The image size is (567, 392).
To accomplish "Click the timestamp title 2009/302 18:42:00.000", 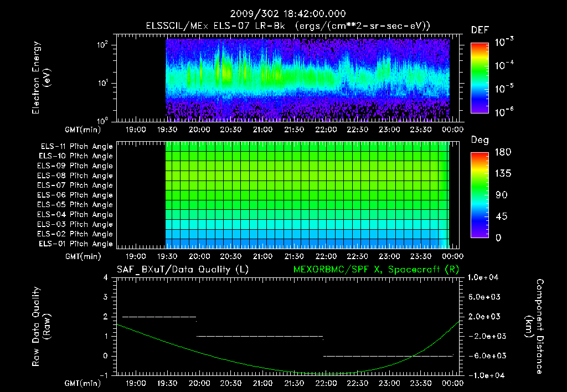I will (x=288, y=14).
